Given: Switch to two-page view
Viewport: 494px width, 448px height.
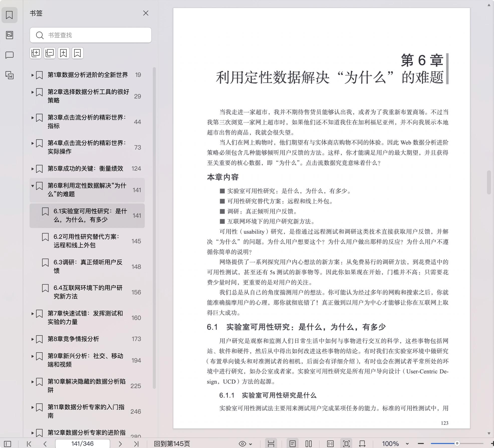Looking at the screenshot, I should [309, 444].
